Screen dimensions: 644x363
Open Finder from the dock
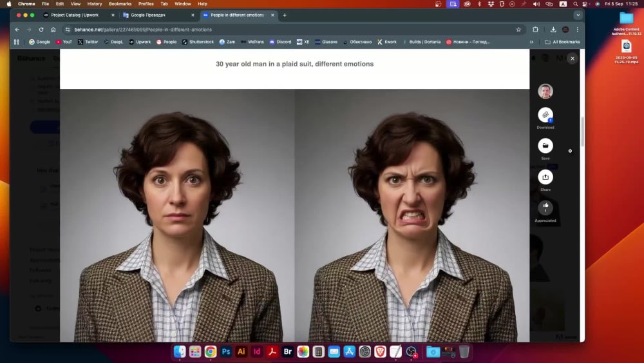(180, 352)
